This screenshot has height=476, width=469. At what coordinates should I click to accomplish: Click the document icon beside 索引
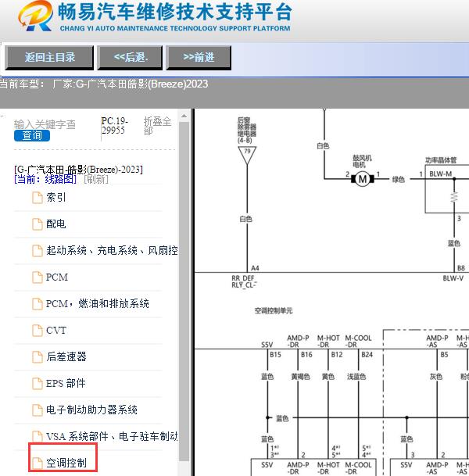pyautogui.click(x=38, y=198)
